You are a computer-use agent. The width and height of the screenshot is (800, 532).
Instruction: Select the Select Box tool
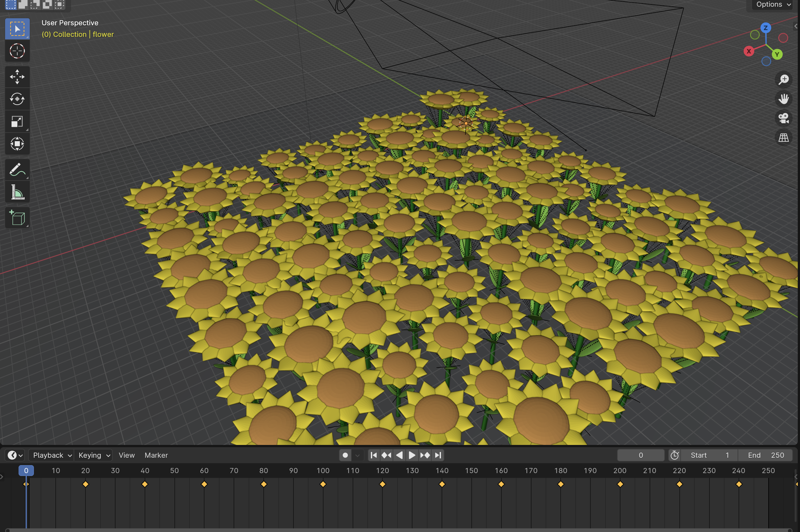17,29
